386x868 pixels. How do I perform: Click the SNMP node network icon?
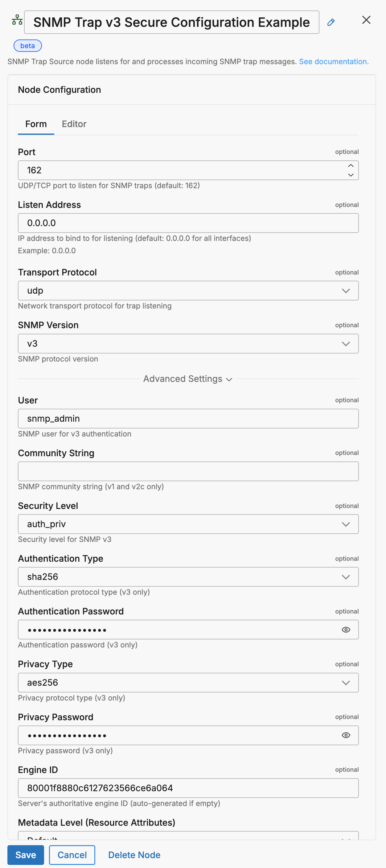(17, 20)
